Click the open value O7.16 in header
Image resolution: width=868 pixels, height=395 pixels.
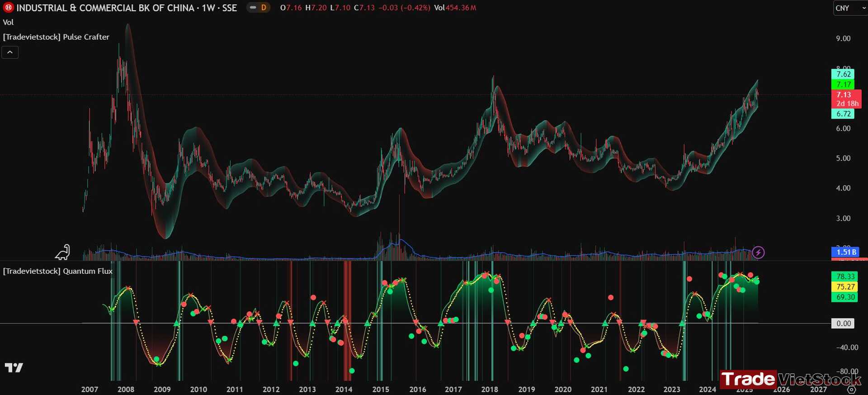291,8
